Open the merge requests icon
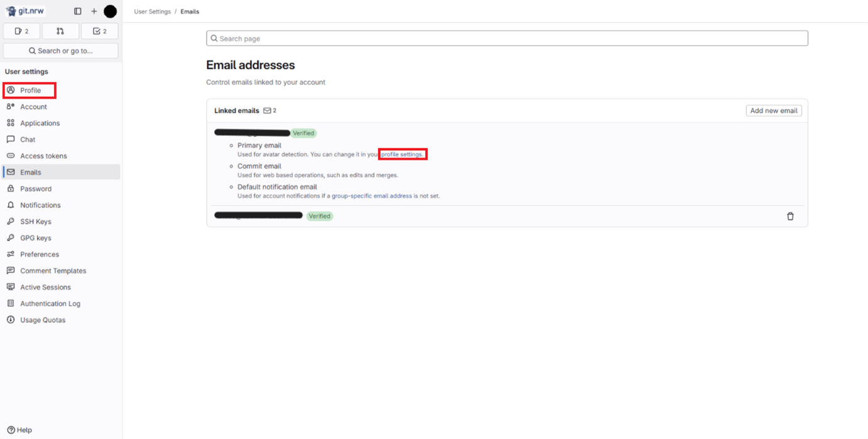This screenshot has width=868, height=439. pos(60,30)
